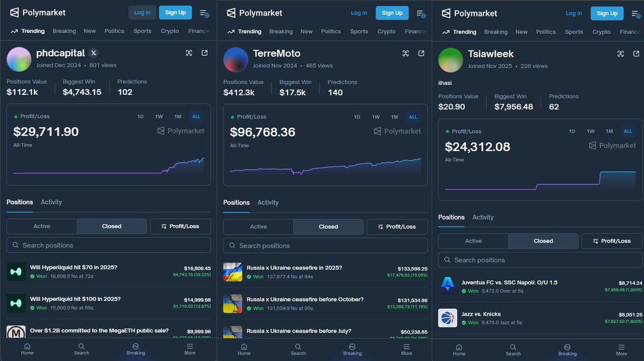Select Closed positions in TerreMoto panel
This screenshot has width=644, height=361.
click(329, 226)
